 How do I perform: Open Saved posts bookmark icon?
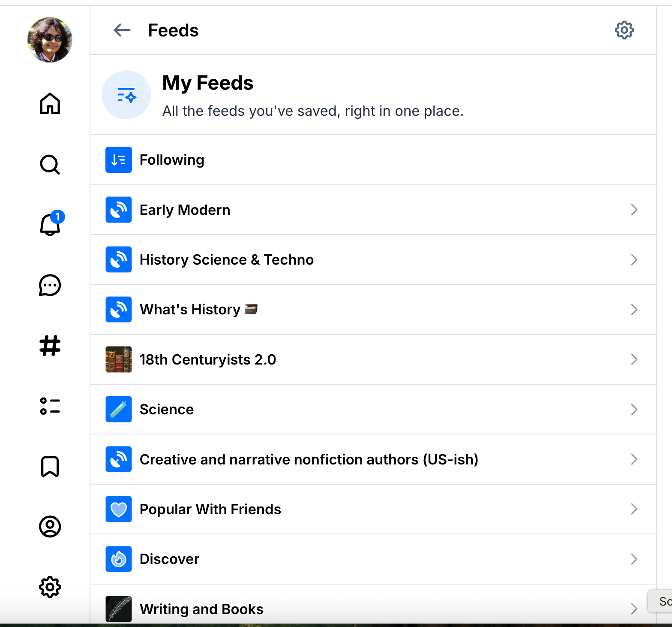pyautogui.click(x=50, y=466)
